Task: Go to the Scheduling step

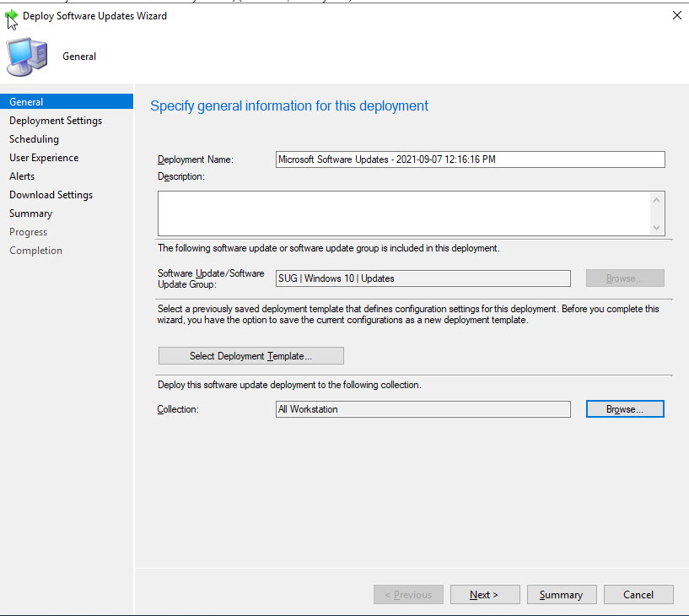Action: [34, 139]
